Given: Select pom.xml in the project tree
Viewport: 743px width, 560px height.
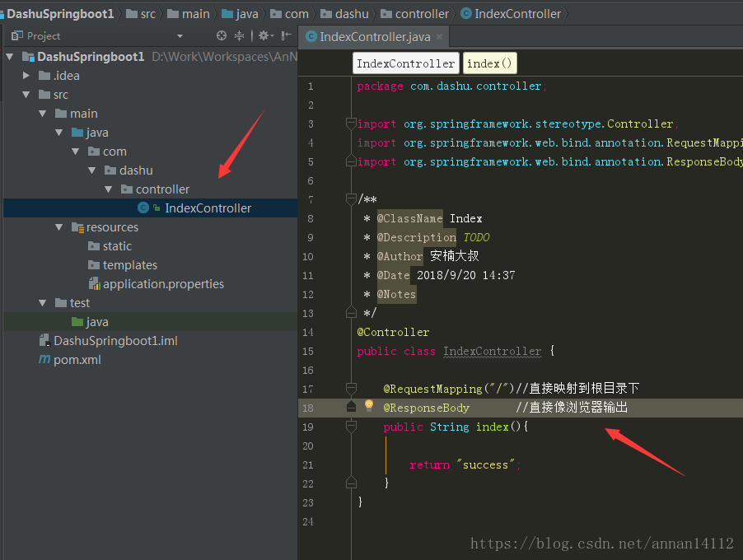Looking at the screenshot, I should tap(77, 360).
